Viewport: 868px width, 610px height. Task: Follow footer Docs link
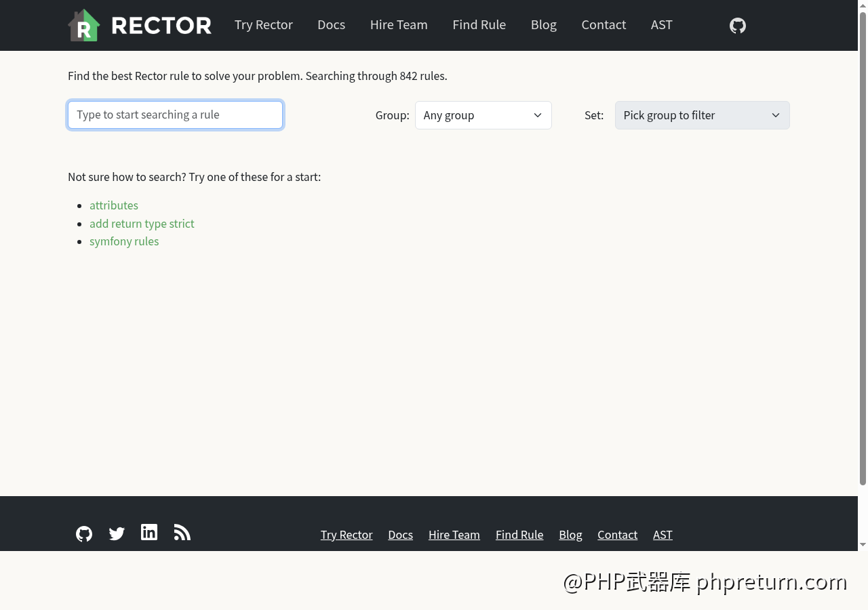(400, 535)
